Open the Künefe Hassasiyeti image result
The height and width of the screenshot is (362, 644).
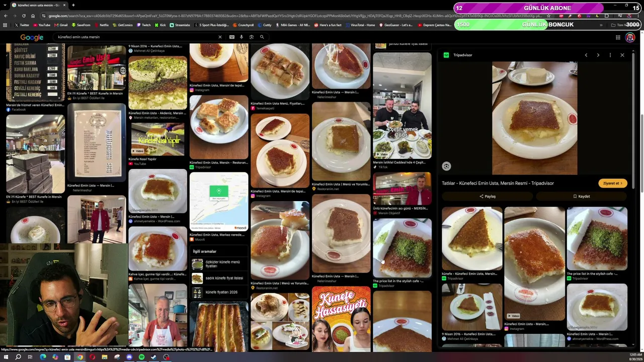[x=341, y=319]
